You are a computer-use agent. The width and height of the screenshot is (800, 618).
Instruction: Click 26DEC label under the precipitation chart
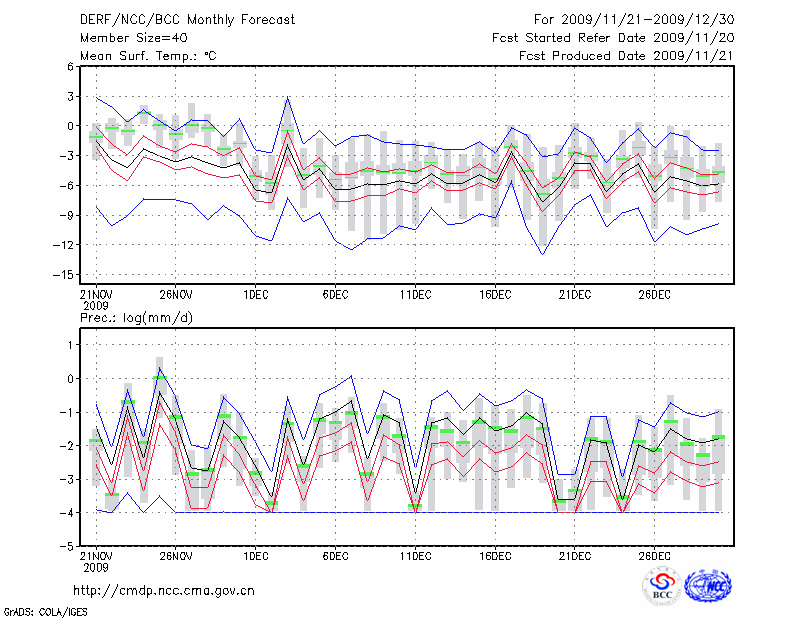point(654,555)
